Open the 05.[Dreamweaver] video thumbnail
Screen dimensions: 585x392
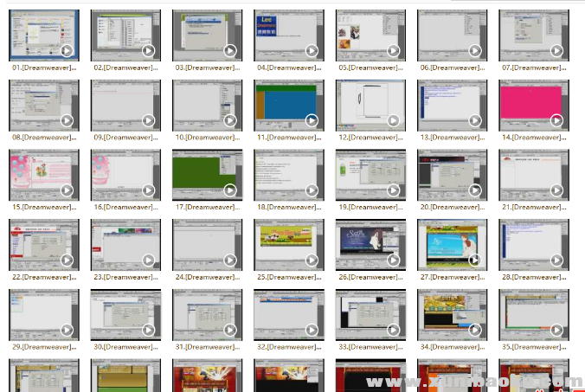(x=370, y=35)
